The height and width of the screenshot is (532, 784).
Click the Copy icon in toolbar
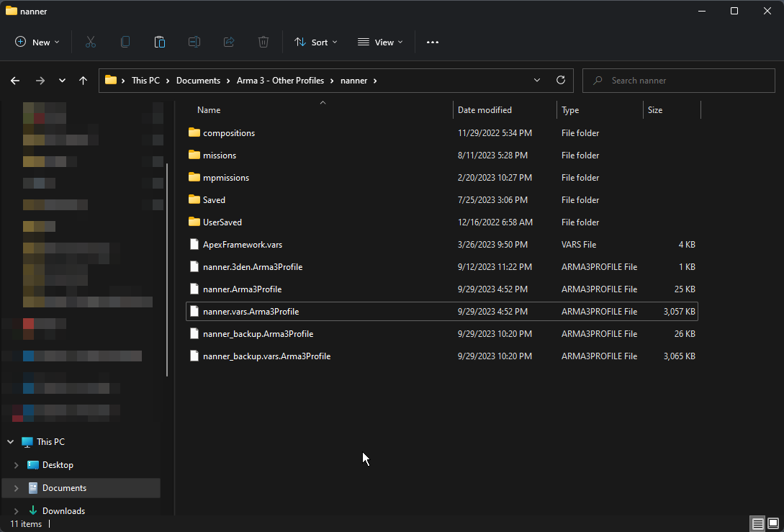tap(125, 42)
